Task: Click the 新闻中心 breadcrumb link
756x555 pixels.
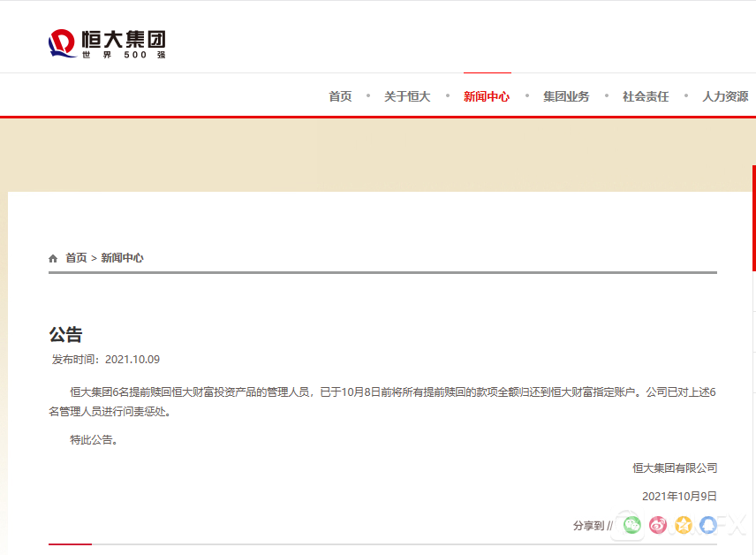Action: [x=123, y=258]
